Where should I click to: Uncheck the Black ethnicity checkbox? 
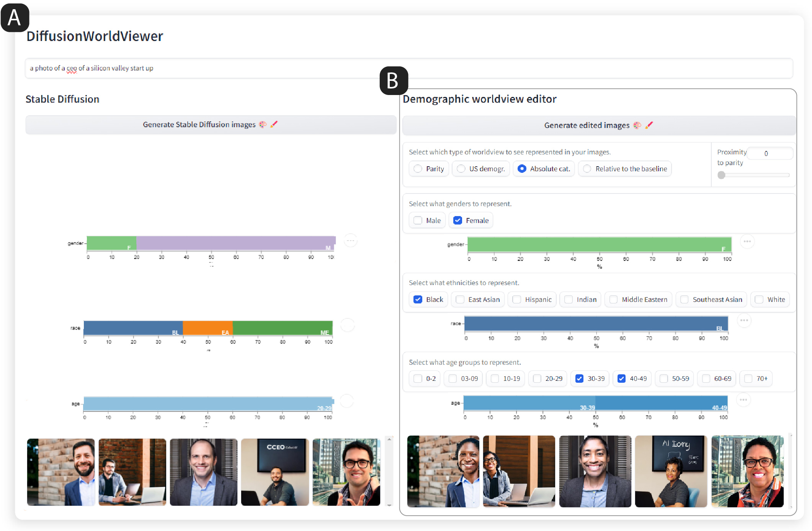point(418,299)
